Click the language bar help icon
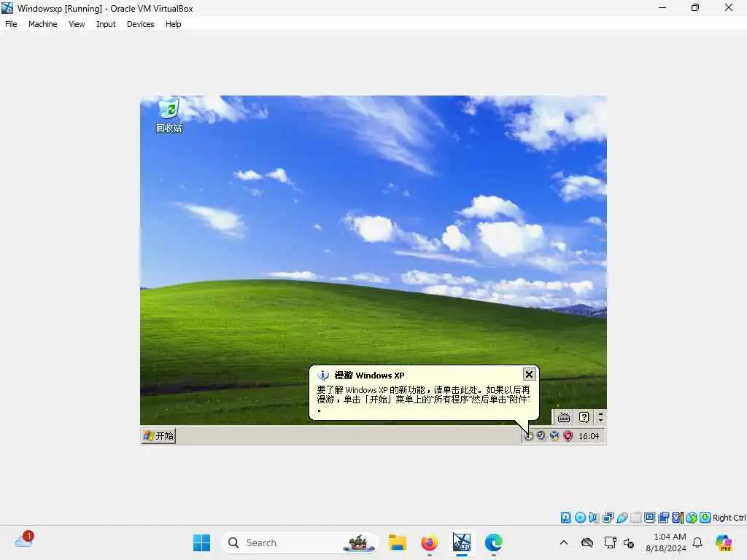 pos(584,418)
